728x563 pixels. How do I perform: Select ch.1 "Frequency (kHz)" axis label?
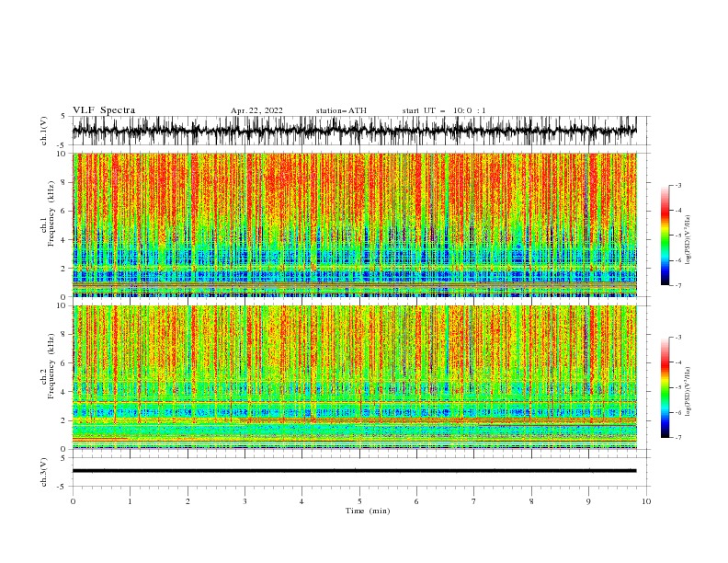51,213
